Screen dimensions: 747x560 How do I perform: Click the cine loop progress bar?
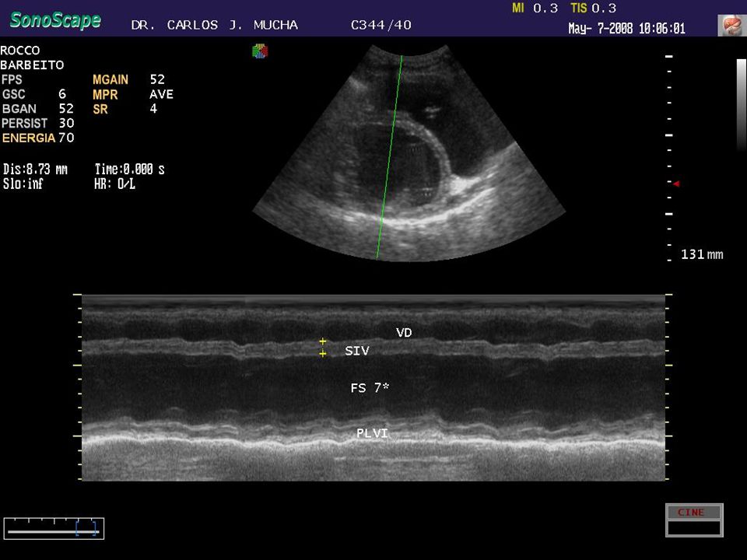click(x=54, y=529)
